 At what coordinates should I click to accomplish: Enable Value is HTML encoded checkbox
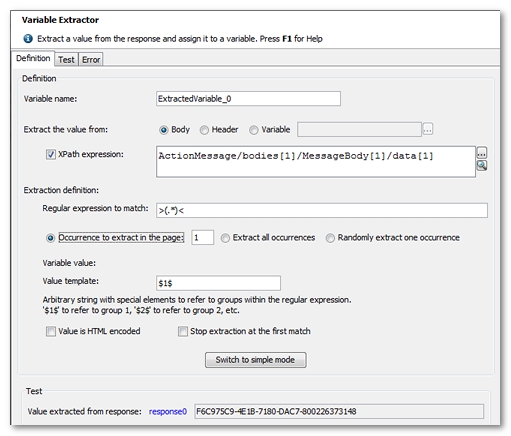click(51, 331)
